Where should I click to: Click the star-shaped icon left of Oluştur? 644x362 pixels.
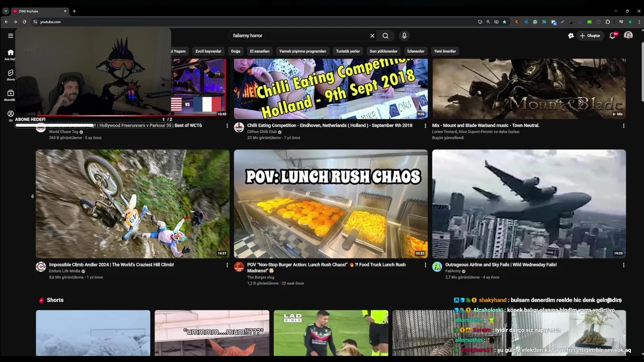(x=571, y=36)
